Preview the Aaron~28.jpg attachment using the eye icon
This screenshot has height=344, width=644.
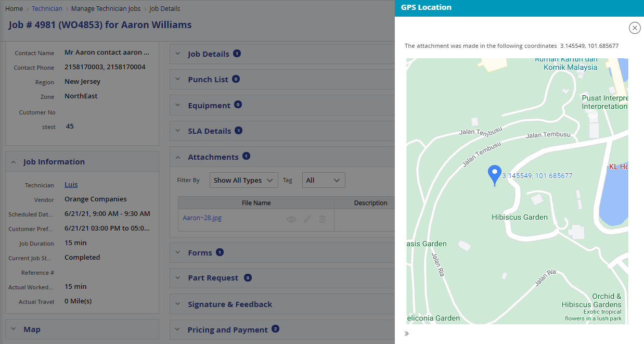coord(291,219)
